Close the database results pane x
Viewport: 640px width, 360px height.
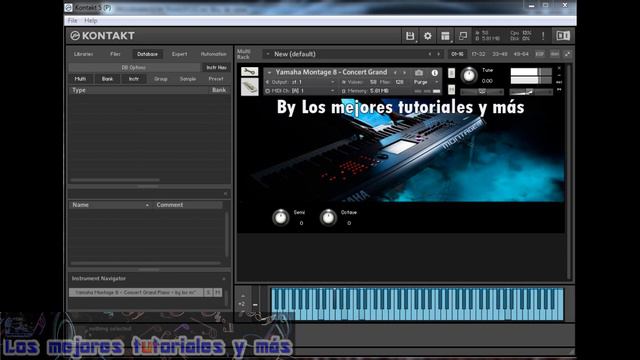[225, 193]
